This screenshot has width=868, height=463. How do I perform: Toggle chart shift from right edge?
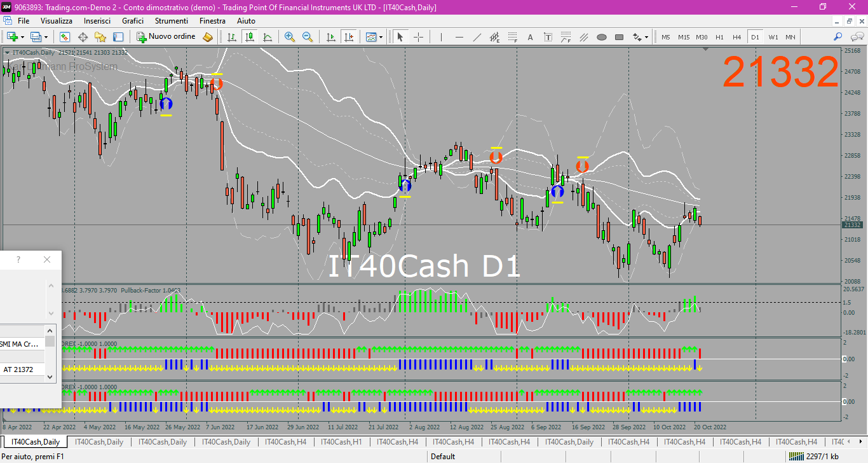tap(348, 37)
